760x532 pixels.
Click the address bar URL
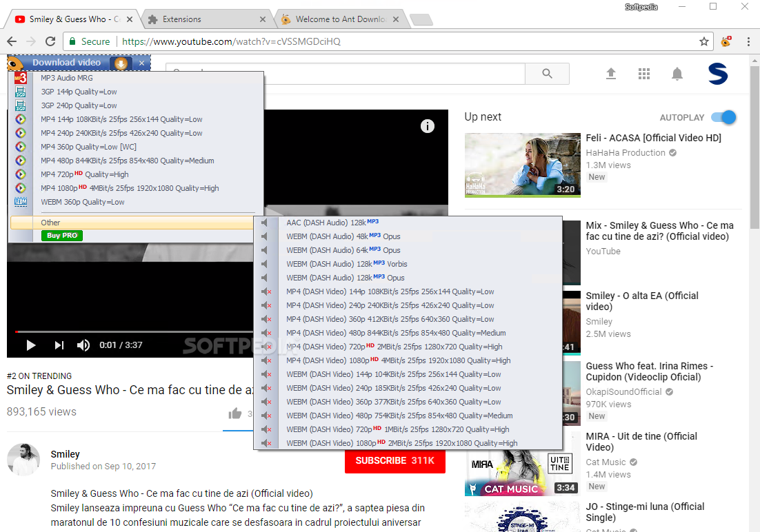(x=231, y=41)
